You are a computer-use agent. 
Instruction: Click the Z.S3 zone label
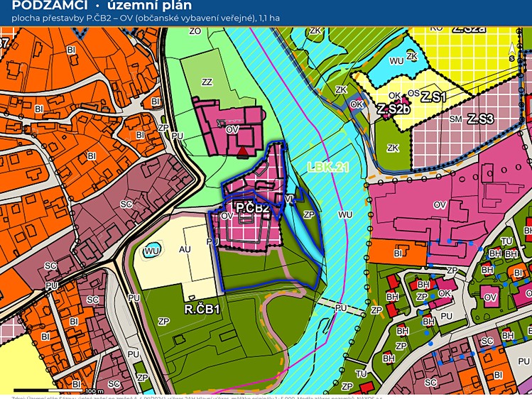tap(480, 119)
